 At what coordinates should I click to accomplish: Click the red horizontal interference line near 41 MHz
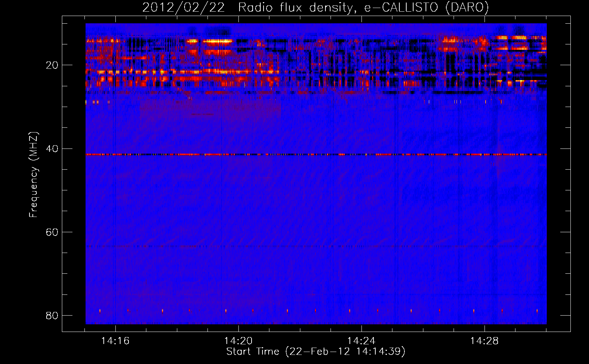pyautogui.click(x=316, y=154)
